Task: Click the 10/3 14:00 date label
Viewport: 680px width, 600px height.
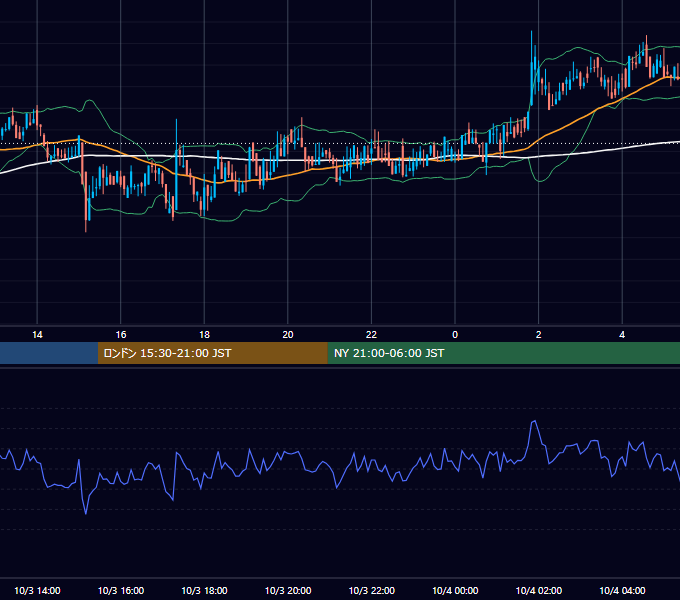Action: (x=37, y=590)
